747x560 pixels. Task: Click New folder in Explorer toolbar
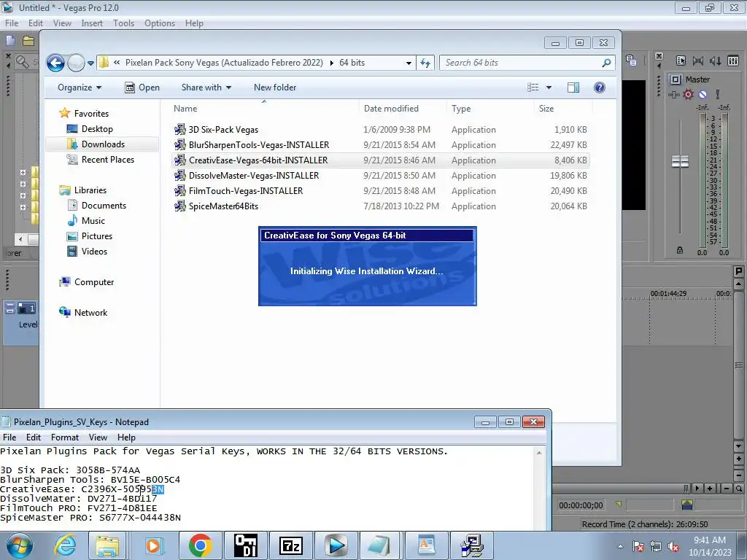(x=275, y=87)
